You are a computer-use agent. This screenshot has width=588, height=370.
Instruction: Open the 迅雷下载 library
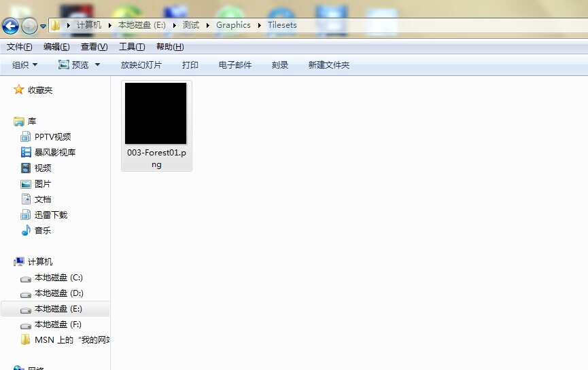(x=51, y=215)
